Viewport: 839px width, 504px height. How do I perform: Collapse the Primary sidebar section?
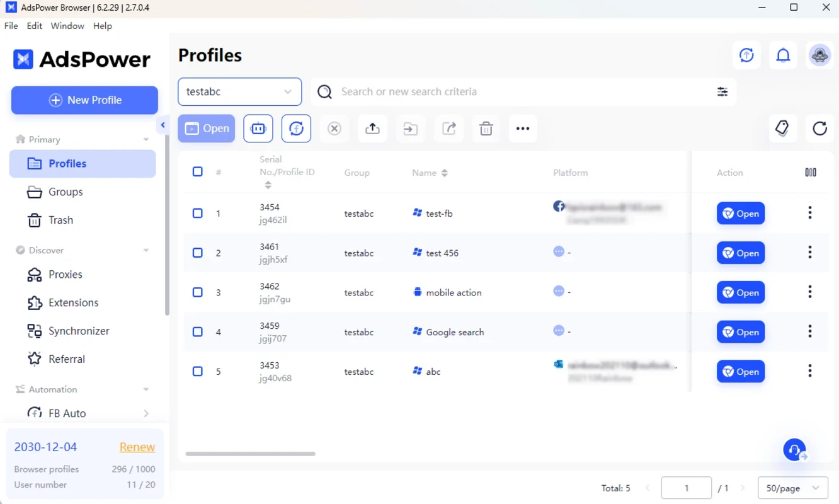(x=146, y=140)
